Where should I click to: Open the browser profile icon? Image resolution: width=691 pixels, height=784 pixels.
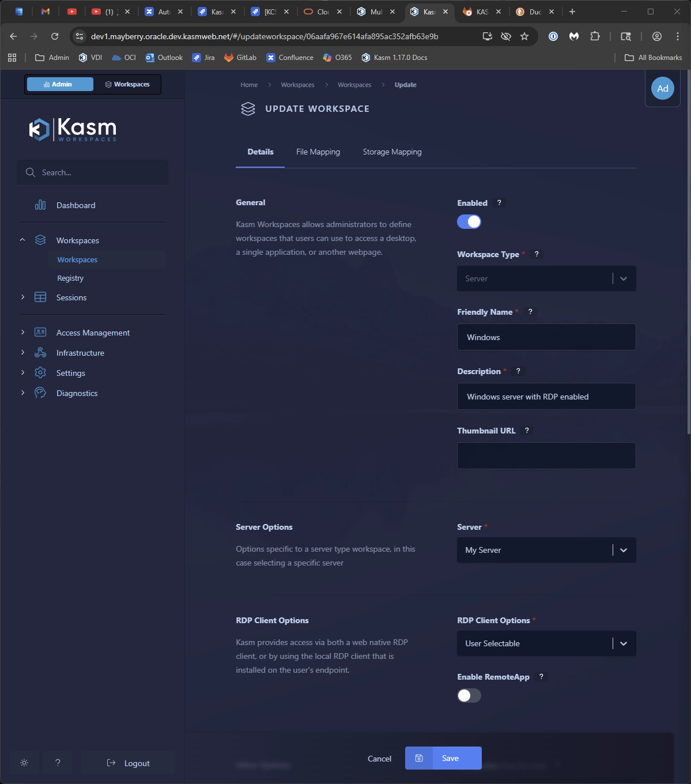point(656,36)
